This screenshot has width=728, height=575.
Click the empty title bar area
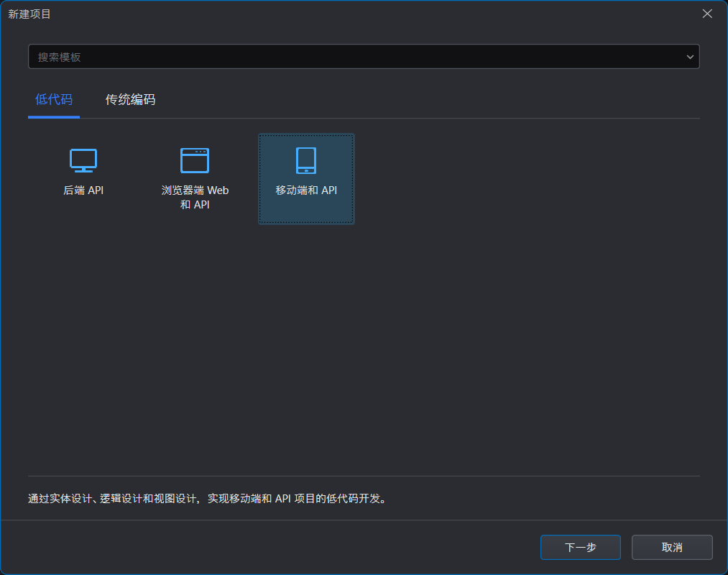click(x=359, y=14)
